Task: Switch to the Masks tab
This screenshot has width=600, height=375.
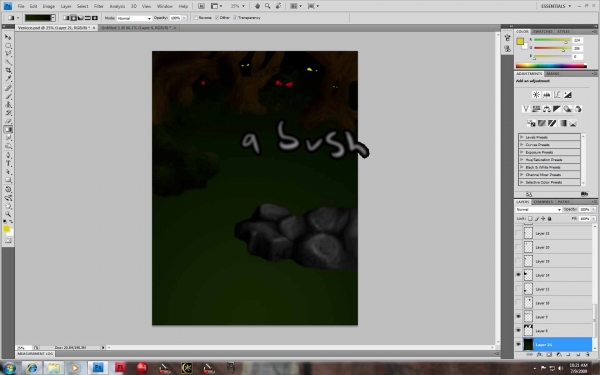Action: pos(553,73)
